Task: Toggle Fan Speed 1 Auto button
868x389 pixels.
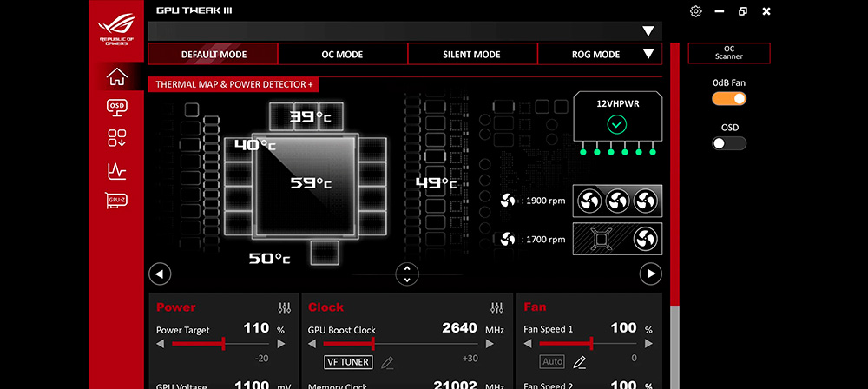Action: 552,362
